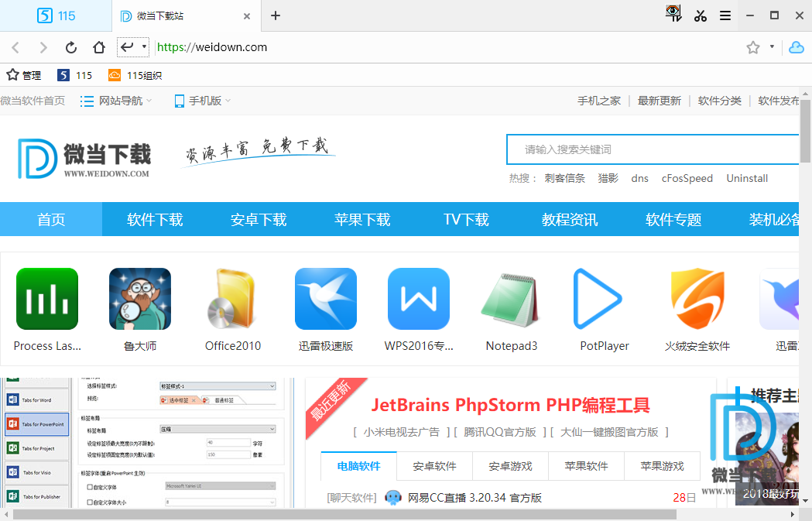Go back with the browser back arrow
Image resolution: width=812 pixels, height=521 pixels.
click(x=15, y=48)
